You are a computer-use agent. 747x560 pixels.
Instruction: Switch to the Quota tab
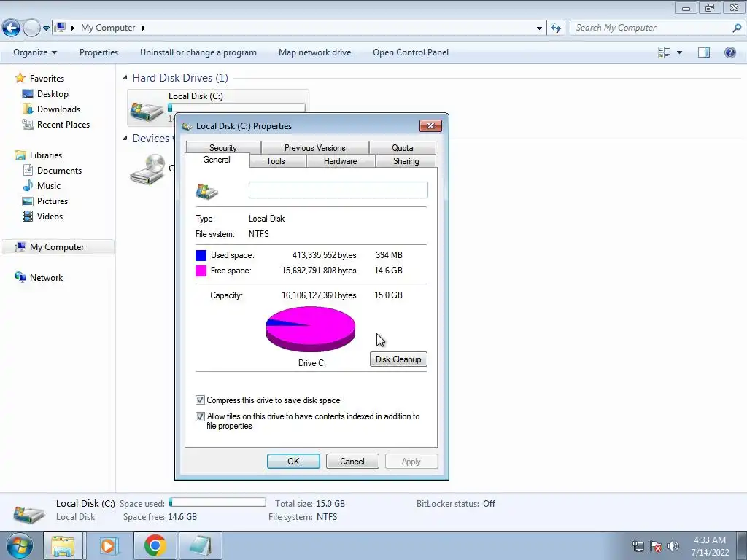click(403, 147)
